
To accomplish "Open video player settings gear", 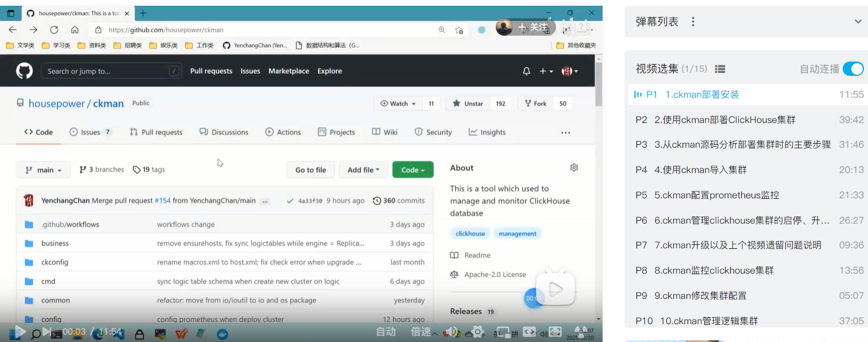I will (478, 332).
